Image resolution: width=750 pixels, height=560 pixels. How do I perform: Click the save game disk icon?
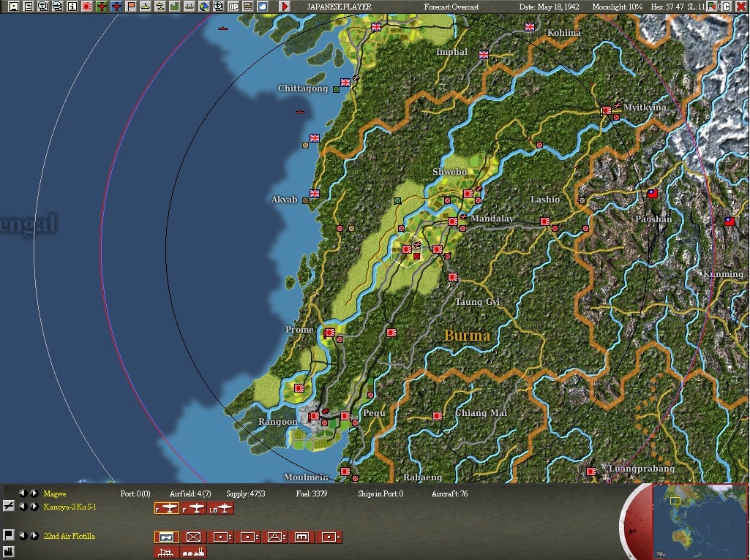[x=14, y=6]
